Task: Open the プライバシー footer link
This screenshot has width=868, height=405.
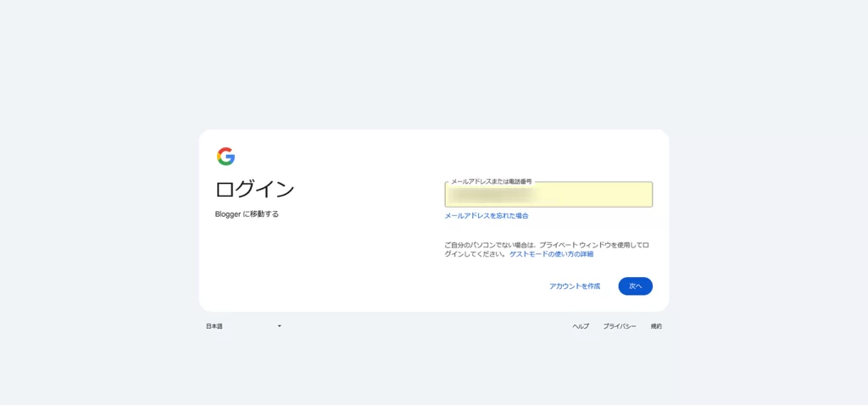Action: click(x=620, y=326)
